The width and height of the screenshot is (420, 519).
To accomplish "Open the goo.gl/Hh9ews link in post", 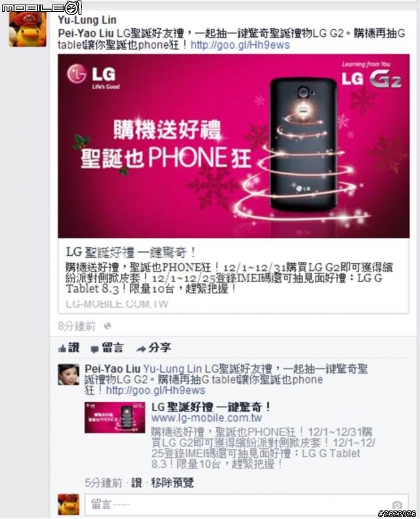I will [240, 45].
